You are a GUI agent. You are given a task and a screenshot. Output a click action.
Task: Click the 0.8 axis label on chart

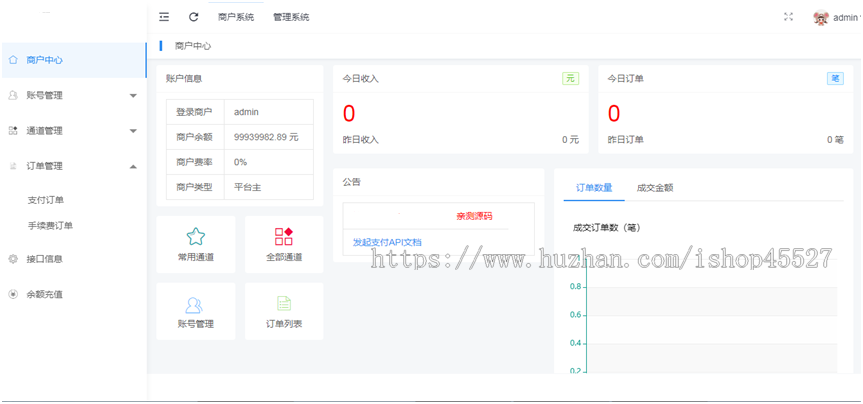click(576, 287)
